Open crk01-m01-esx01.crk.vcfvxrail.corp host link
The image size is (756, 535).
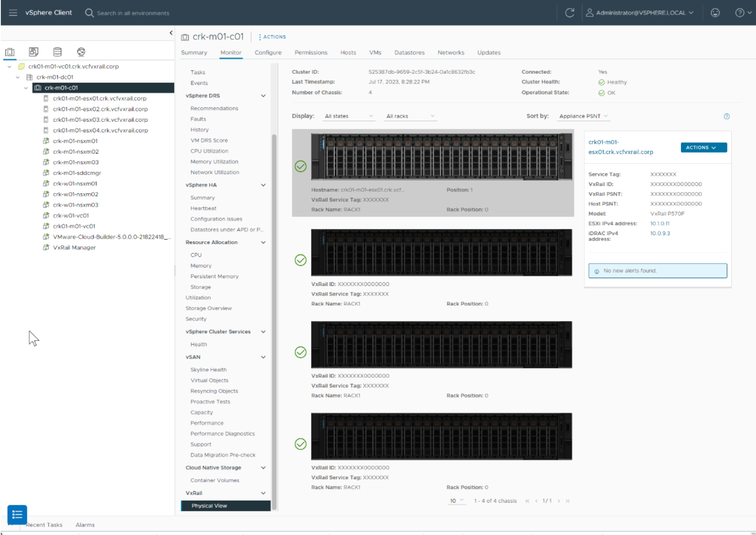coord(620,147)
